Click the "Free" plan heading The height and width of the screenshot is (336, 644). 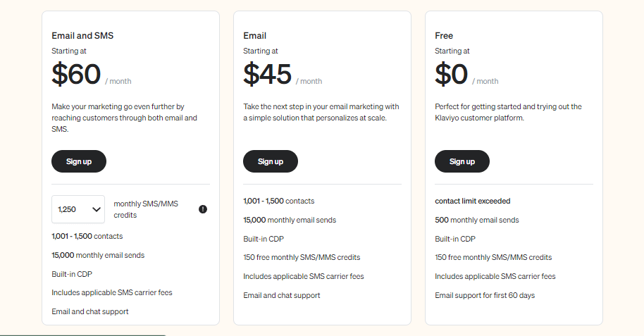point(444,35)
